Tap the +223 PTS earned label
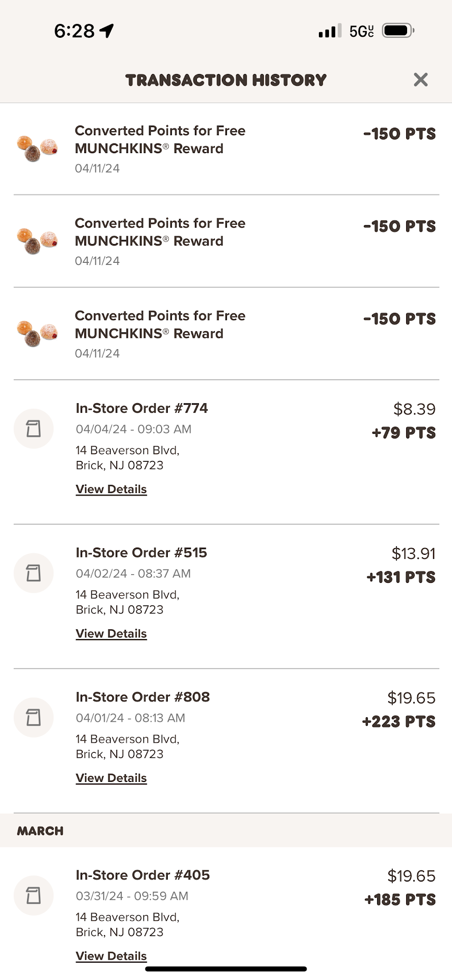Image resolution: width=452 pixels, height=980 pixels. click(x=399, y=722)
